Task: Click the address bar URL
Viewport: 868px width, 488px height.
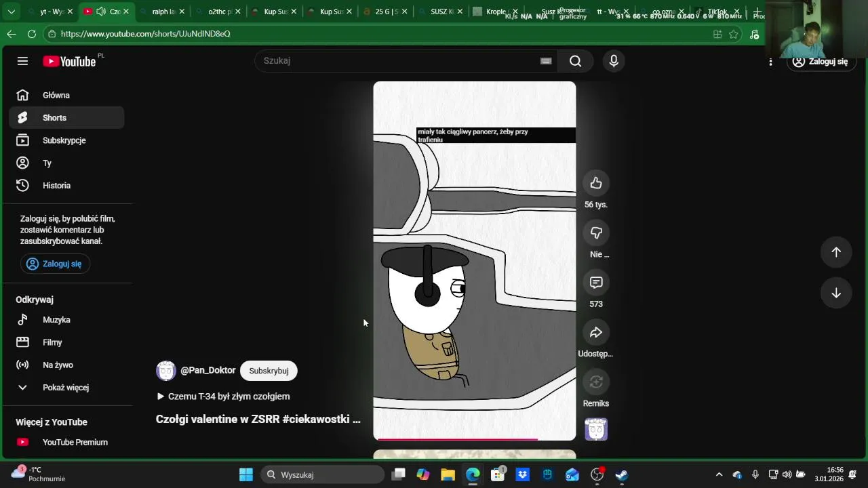Action: click(x=146, y=34)
